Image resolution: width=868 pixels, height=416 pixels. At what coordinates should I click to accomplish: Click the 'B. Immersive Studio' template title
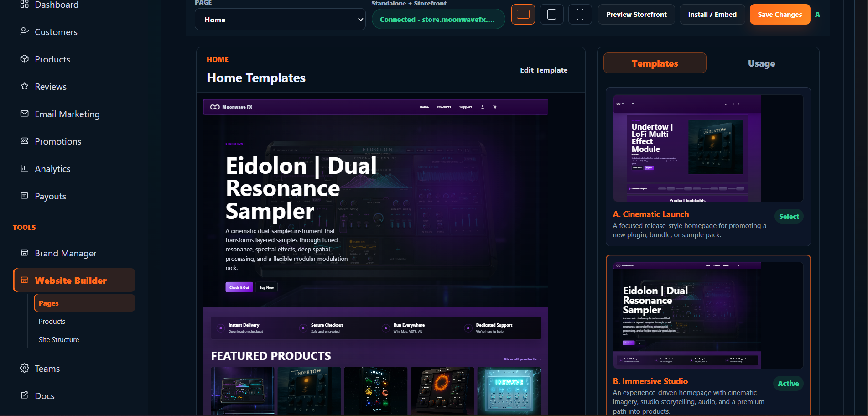tap(650, 381)
